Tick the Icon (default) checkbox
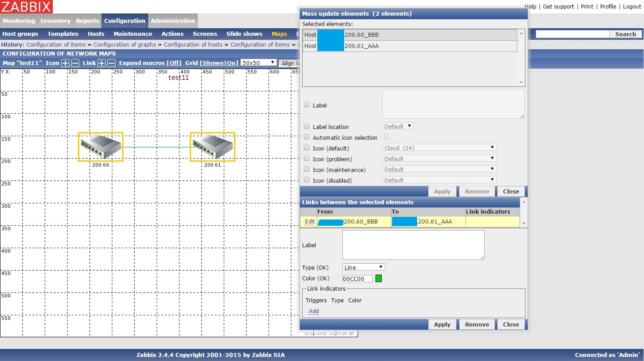The image size is (644, 361). (307, 147)
